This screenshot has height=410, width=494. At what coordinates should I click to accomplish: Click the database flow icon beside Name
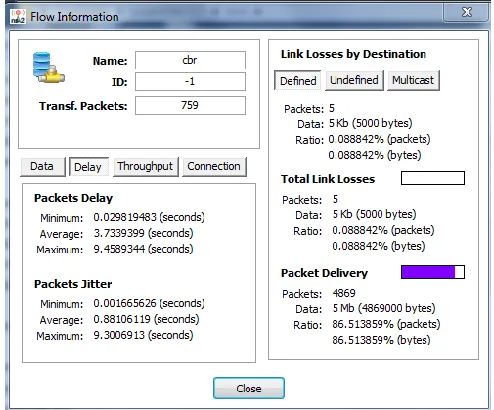point(49,68)
